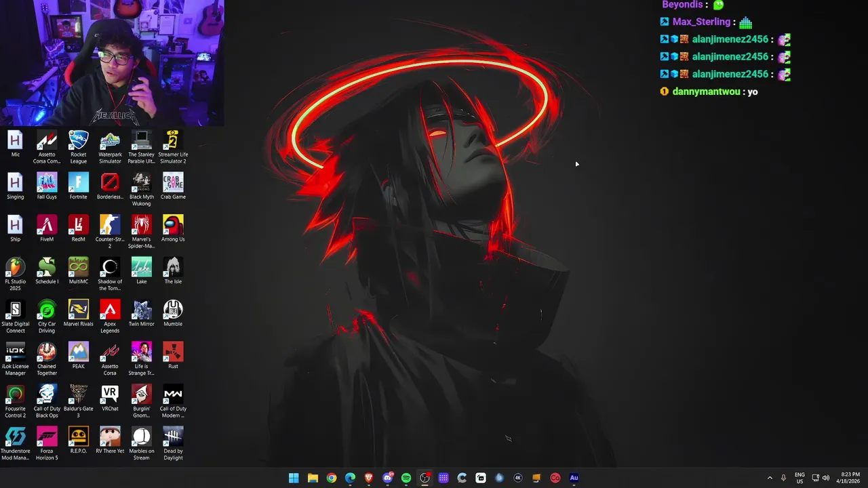The height and width of the screenshot is (488, 868).
Task: Open Marvel Rivals desktop shortcut
Action: [x=79, y=314]
